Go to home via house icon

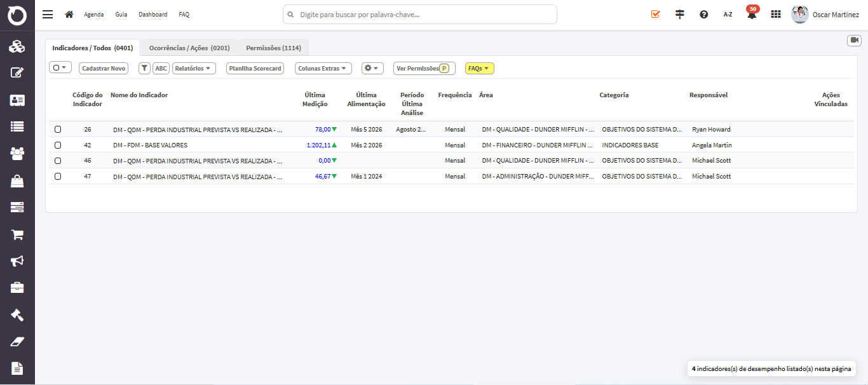69,14
